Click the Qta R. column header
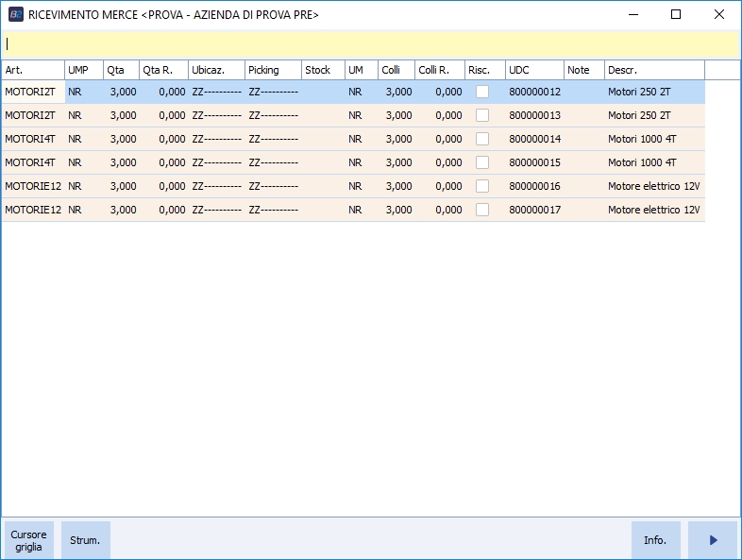742x560 pixels. click(x=162, y=70)
